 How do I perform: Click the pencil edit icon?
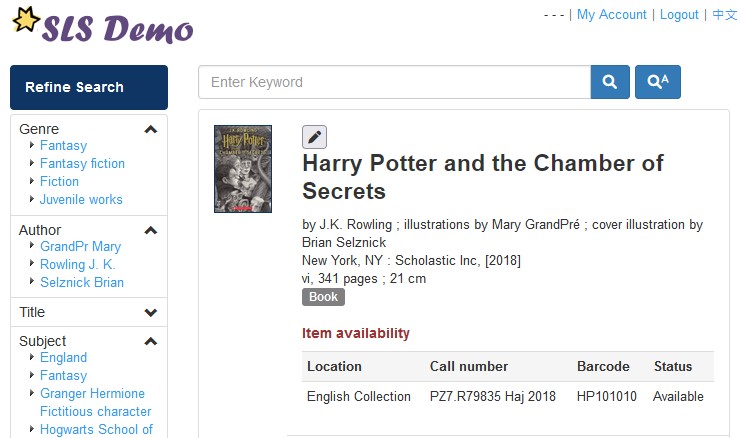point(314,138)
